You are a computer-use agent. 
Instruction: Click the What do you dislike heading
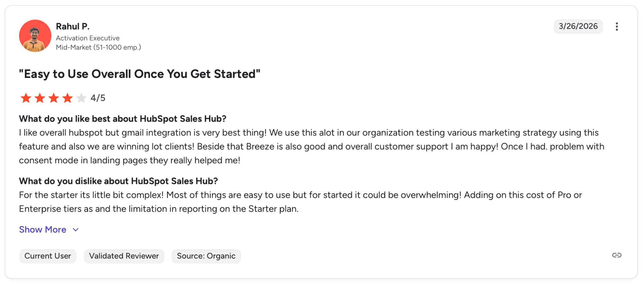[x=118, y=181]
